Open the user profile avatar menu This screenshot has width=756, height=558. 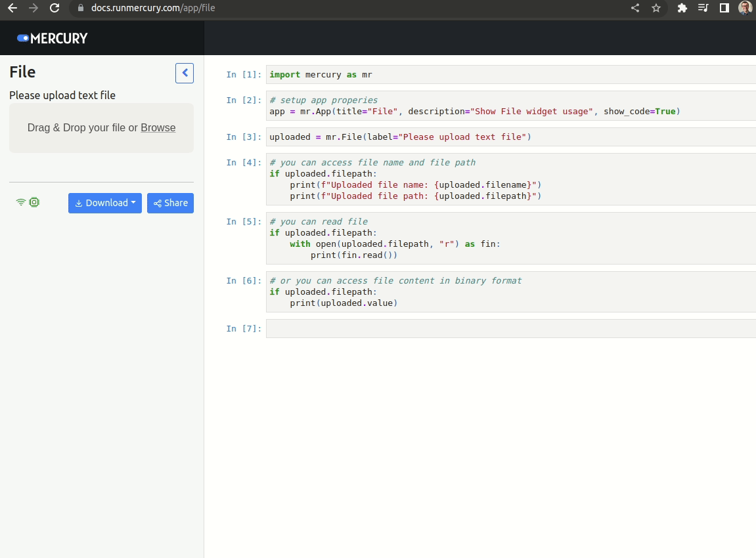click(x=745, y=9)
